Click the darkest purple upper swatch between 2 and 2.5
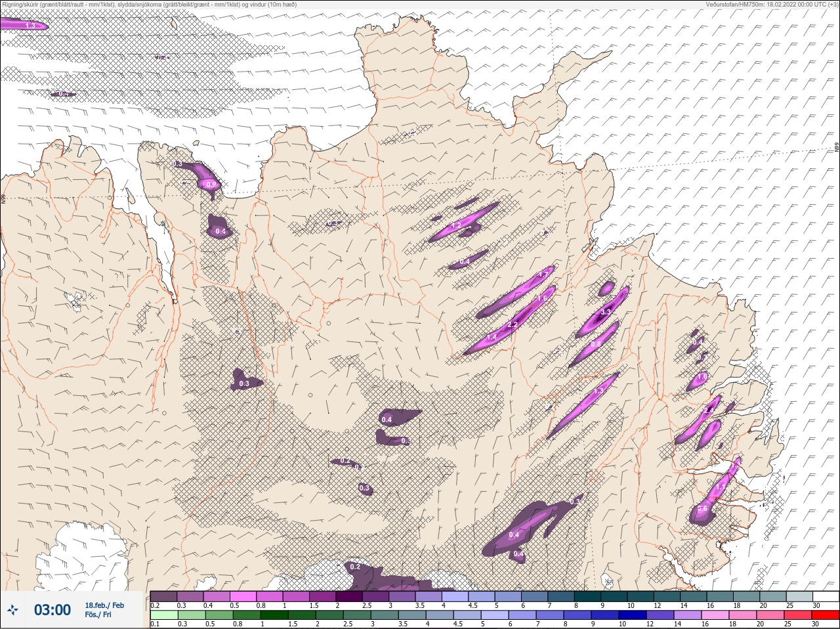Image resolution: width=840 pixels, height=629 pixels. pos(349,596)
